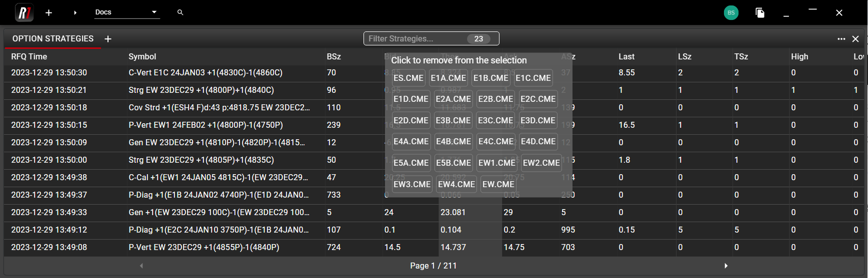Click the Symbol column header
The image size is (868, 278).
point(142,57)
